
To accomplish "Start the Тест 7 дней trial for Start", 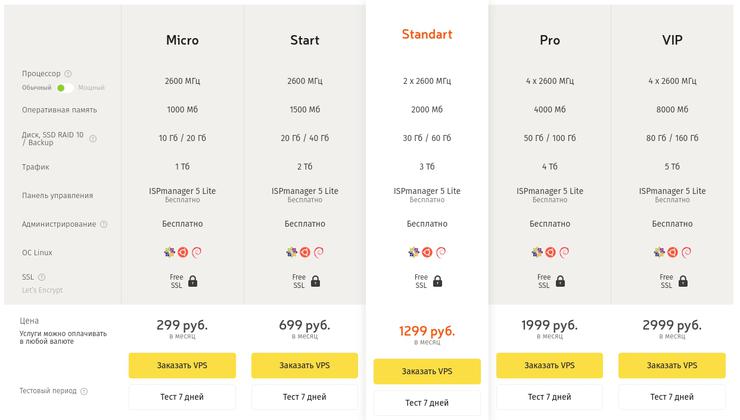I will click(304, 394).
